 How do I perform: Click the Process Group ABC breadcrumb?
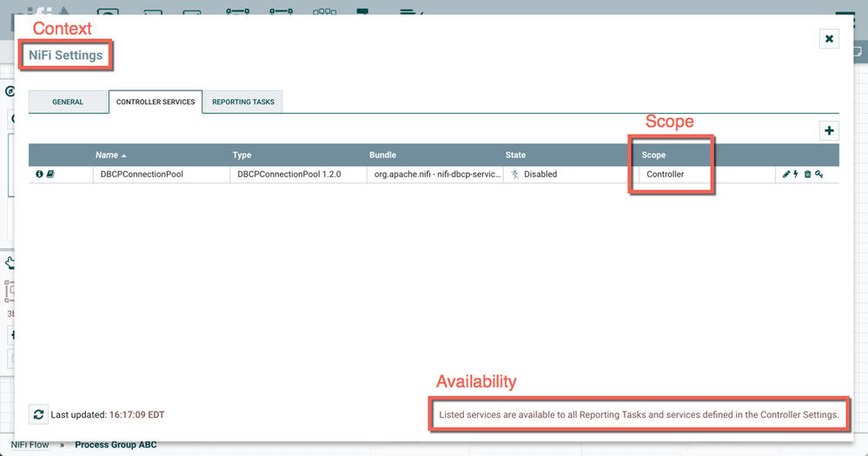click(x=116, y=445)
